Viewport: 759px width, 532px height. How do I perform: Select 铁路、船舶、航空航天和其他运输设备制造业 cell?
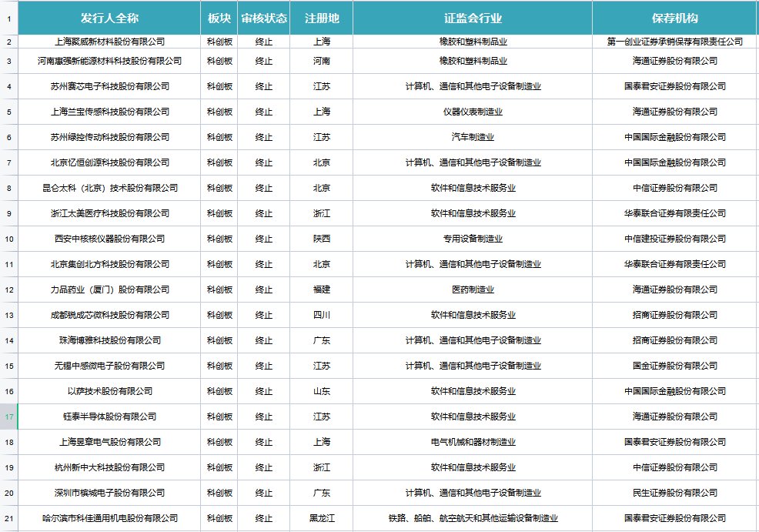click(x=473, y=518)
